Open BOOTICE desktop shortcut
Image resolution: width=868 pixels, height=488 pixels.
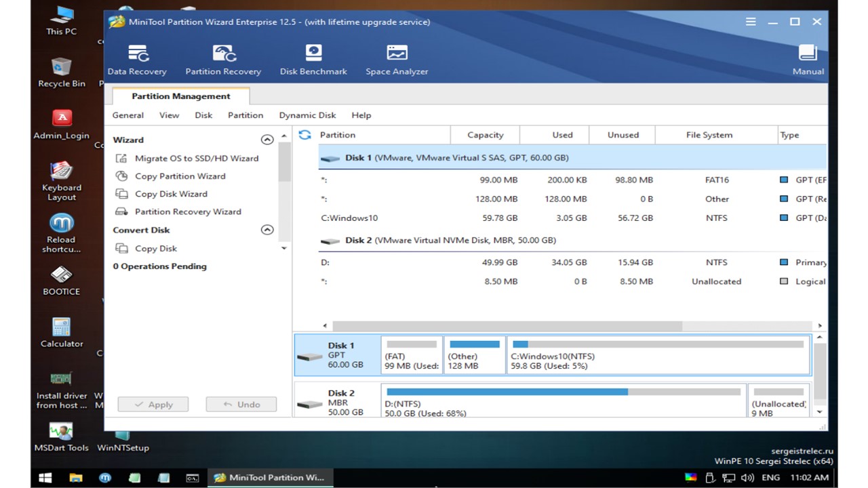[x=62, y=281]
